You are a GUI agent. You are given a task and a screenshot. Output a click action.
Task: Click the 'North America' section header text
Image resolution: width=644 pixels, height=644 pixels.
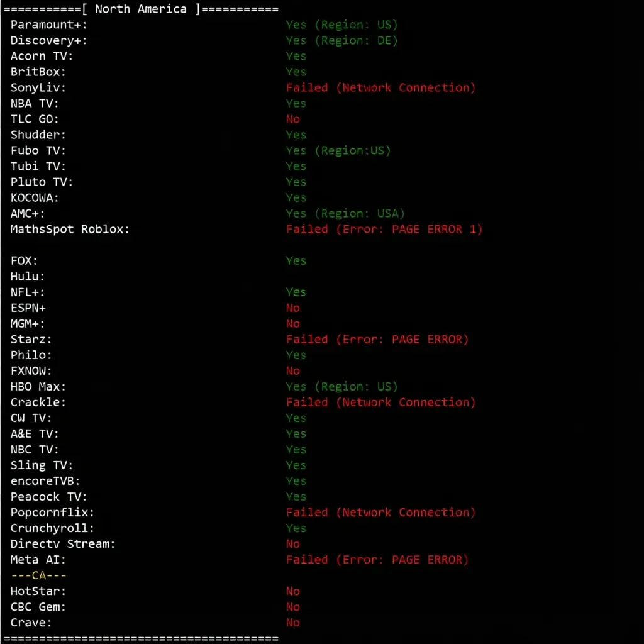point(141,9)
